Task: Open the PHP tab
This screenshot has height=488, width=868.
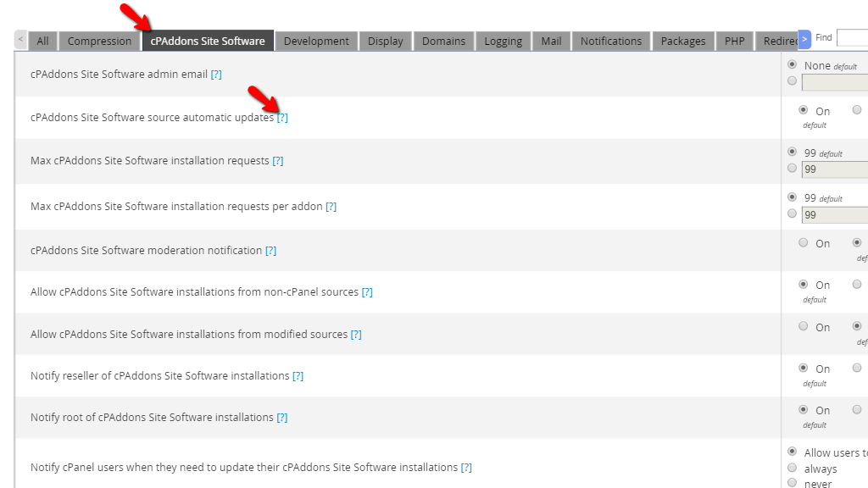Action: click(x=735, y=41)
